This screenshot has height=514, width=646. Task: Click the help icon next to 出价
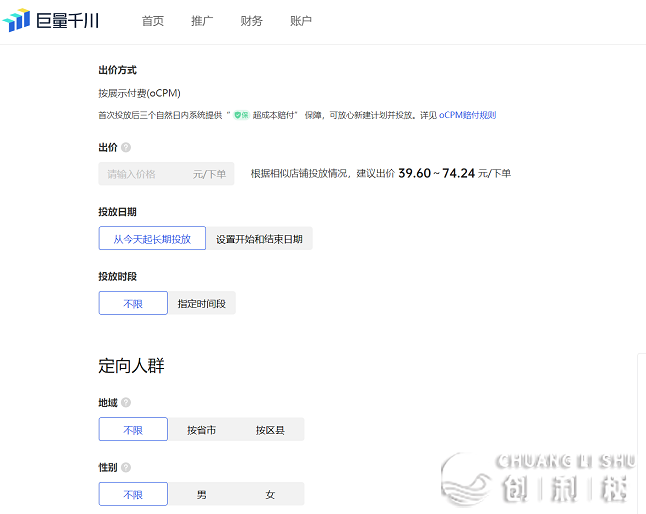coord(126,148)
